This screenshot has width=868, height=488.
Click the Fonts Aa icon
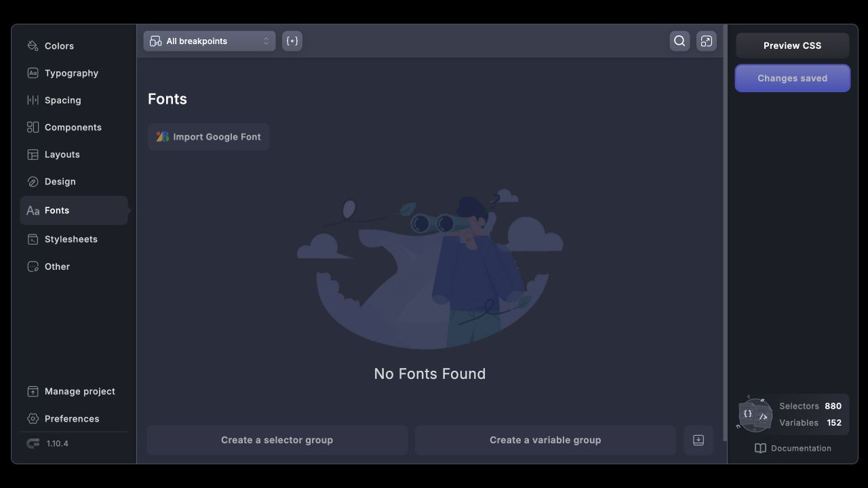[33, 211]
